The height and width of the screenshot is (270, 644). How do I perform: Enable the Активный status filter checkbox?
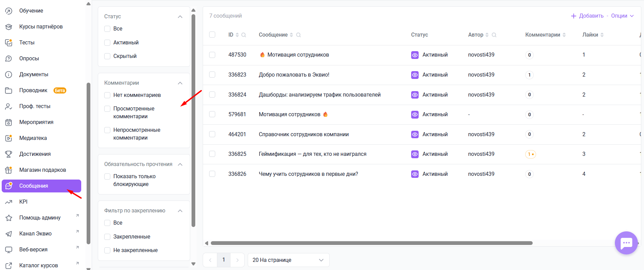[107, 43]
